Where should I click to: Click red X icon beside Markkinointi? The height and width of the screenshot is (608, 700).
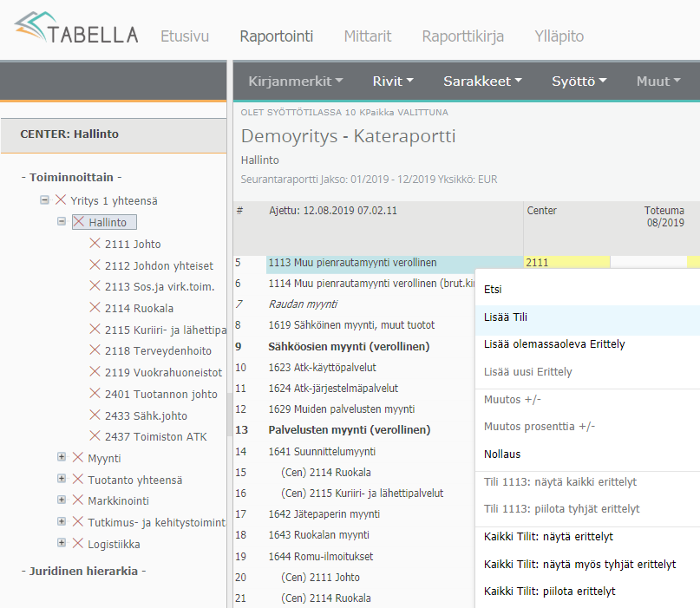pos(78,500)
